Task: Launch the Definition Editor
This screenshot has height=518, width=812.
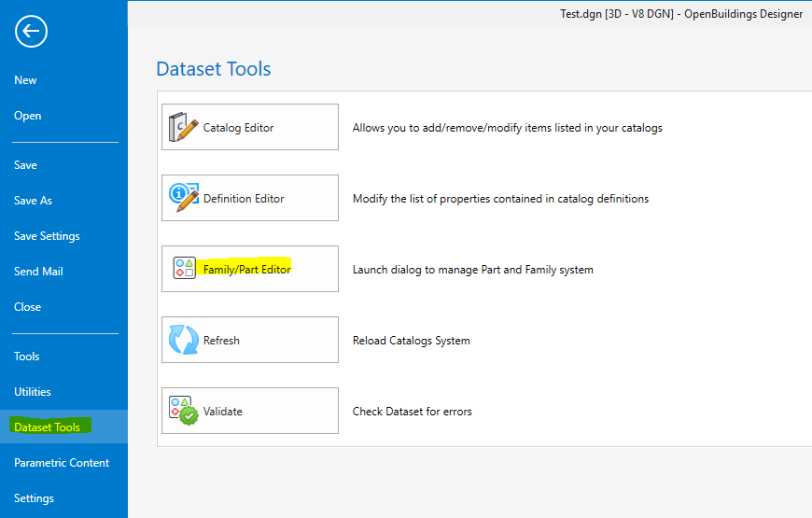Action: pos(250,198)
